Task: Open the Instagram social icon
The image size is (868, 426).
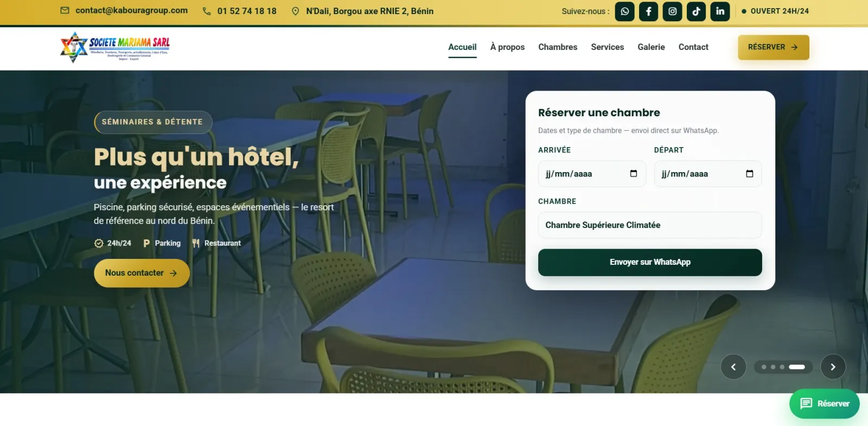Action: (x=672, y=11)
